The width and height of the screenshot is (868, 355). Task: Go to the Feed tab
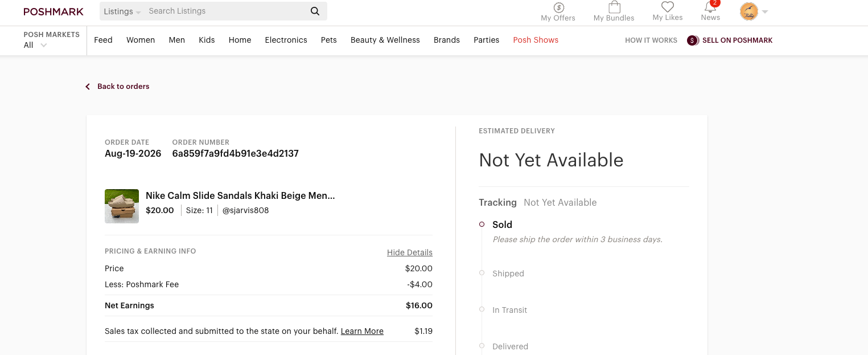pos(103,40)
